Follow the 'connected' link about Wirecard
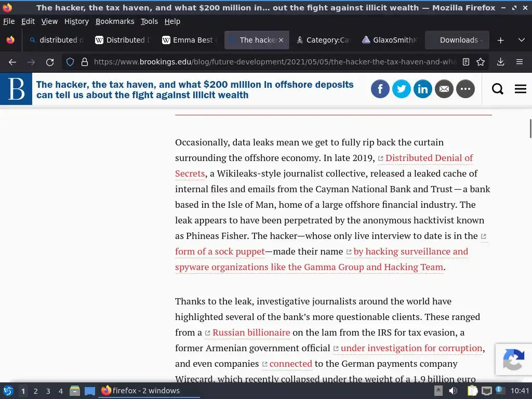The image size is (532, 399). pyautogui.click(x=291, y=364)
